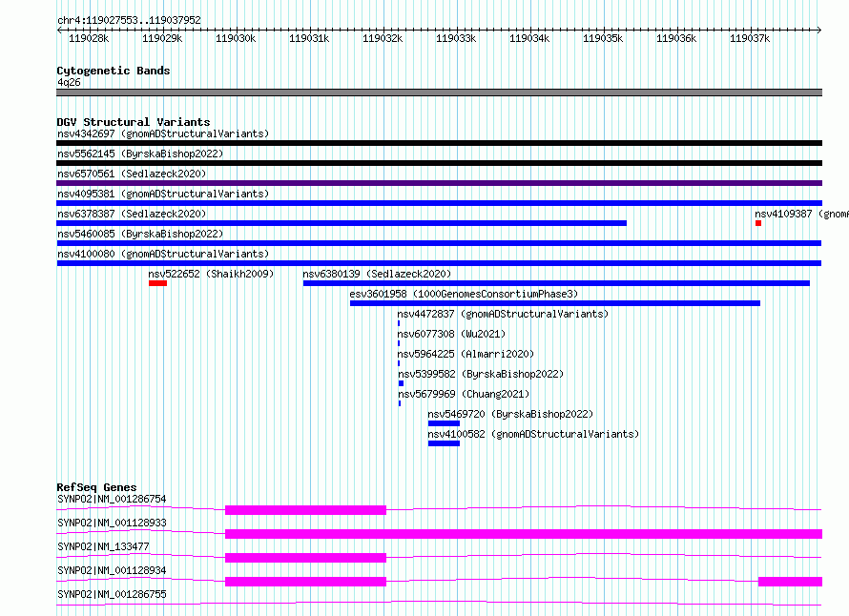Click the Cytogenetic Bands track heading
The image size is (849, 616).
[x=114, y=71]
